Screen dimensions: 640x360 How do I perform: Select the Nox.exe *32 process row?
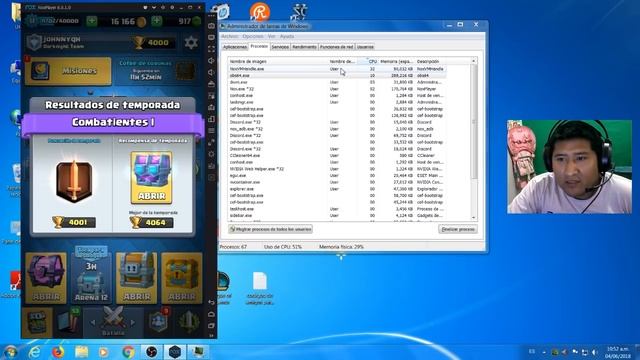click(337, 89)
